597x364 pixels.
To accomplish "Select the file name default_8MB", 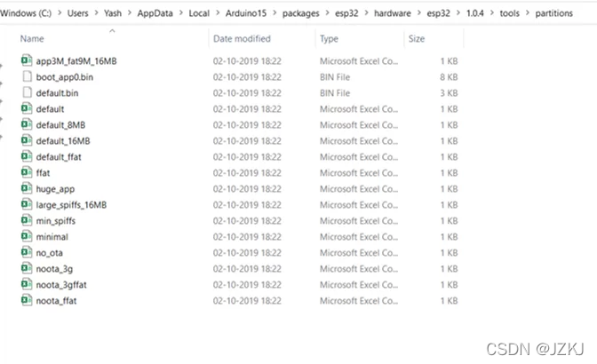I will coord(60,125).
